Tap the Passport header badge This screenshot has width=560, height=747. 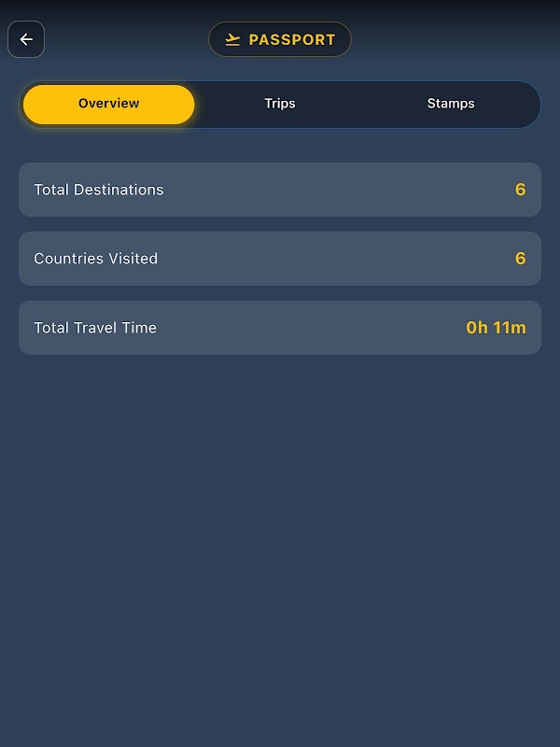280,40
